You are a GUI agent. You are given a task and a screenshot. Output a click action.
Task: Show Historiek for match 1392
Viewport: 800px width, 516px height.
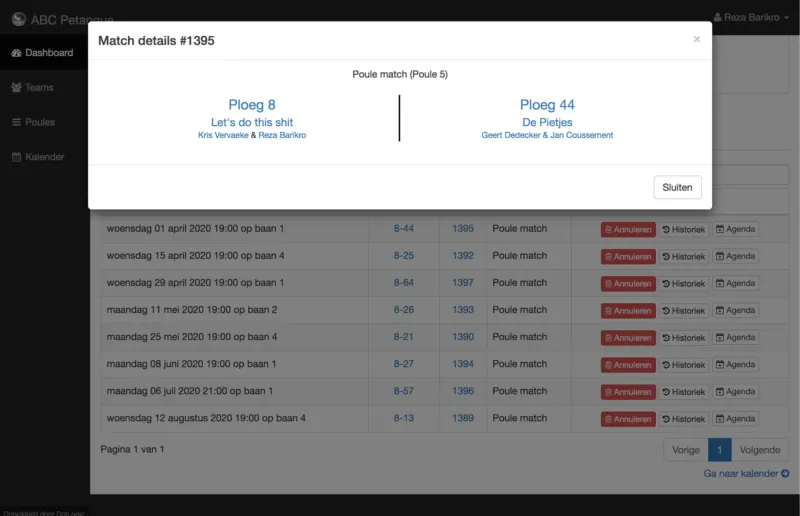[684, 256]
